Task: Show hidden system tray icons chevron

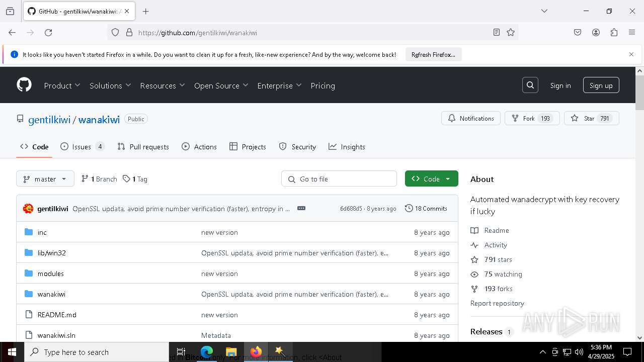Action: click(542, 352)
